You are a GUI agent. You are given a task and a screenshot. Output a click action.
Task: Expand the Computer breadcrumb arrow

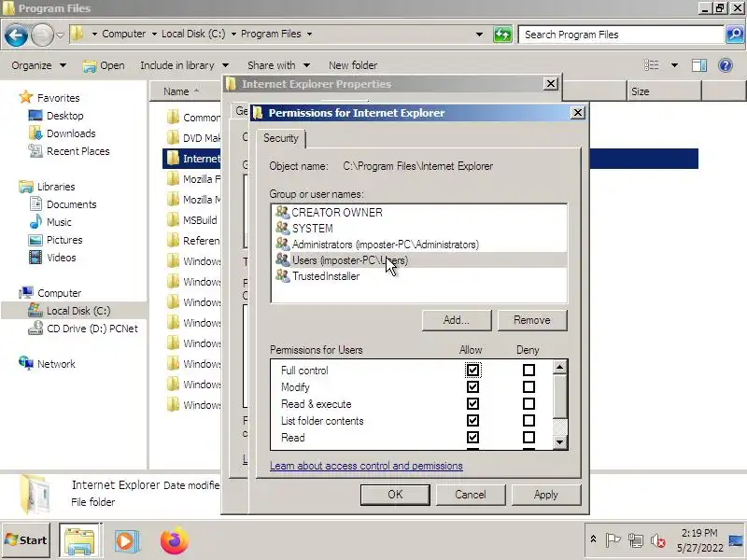coord(154,34)
